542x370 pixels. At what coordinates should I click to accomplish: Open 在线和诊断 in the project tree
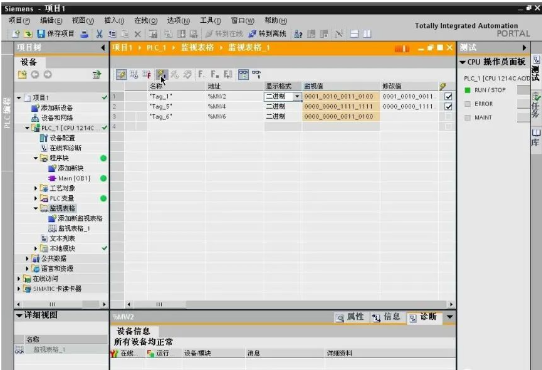click(x=61, y=148)
